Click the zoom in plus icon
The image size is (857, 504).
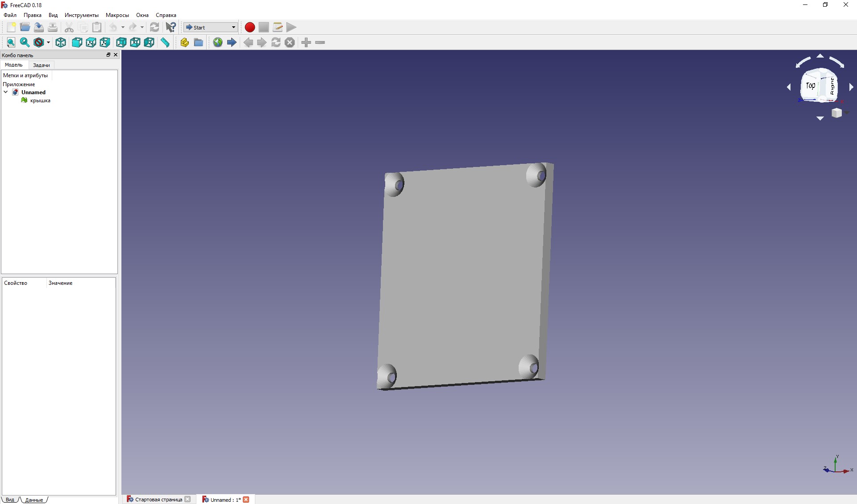pos(306,42)
